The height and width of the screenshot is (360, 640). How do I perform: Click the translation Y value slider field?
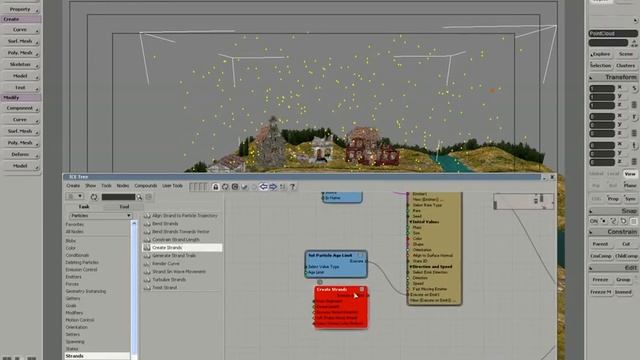602,154
